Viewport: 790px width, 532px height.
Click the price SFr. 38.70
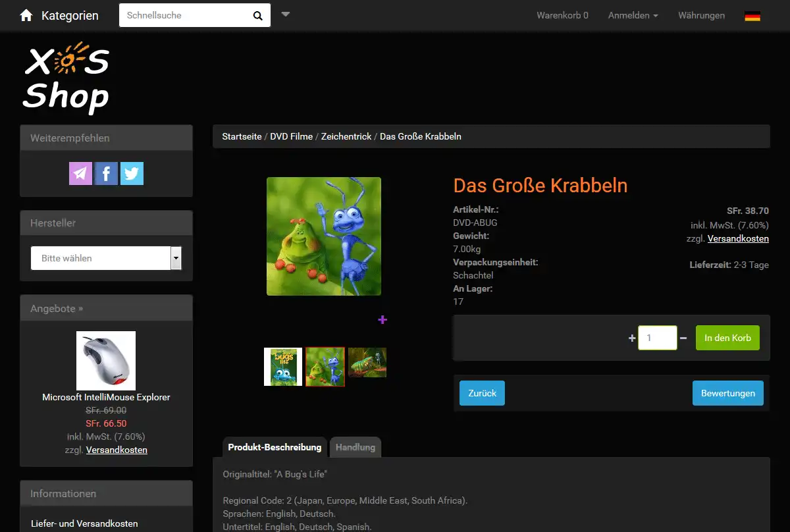[748, 211]
